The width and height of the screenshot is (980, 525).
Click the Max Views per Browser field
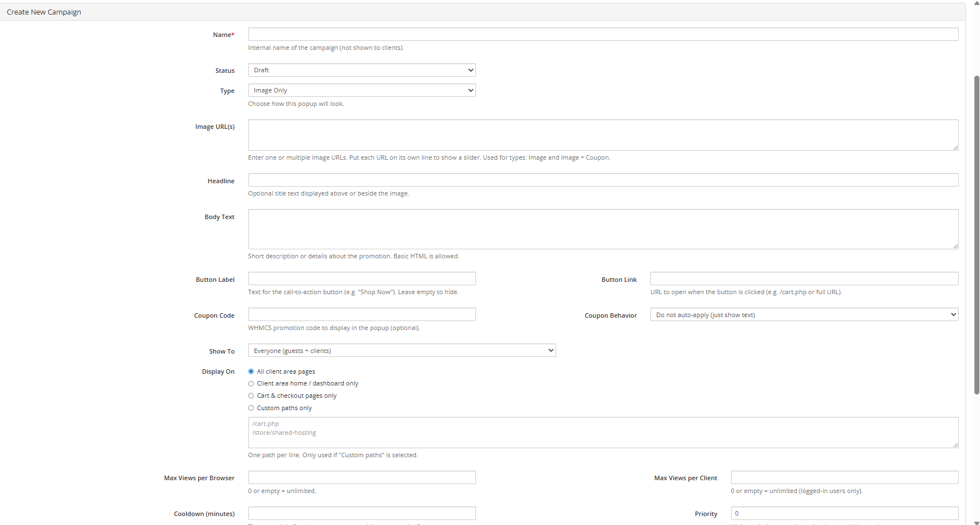362,477
